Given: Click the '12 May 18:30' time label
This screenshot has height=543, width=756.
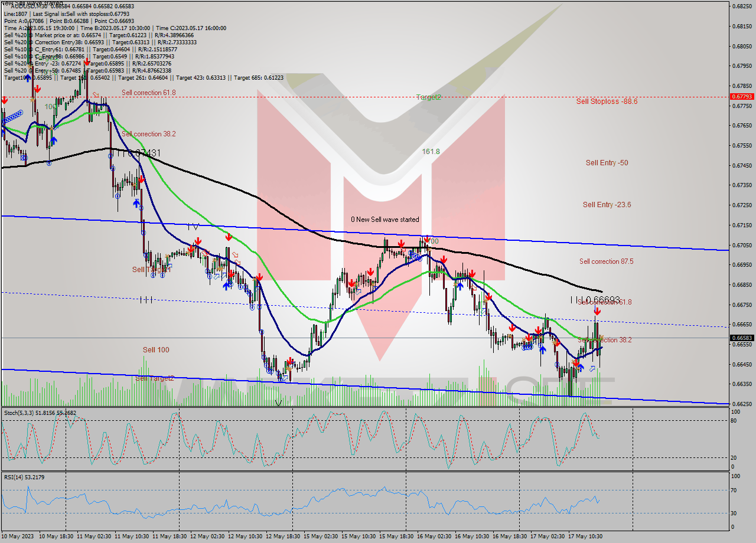Looking at the screenshot, I should click(282, 536).
